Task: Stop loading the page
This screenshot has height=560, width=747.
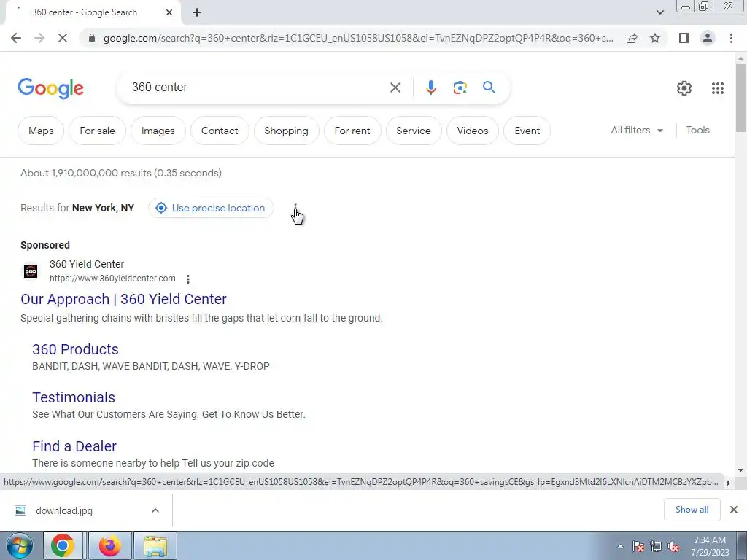Action: [63, 38]
